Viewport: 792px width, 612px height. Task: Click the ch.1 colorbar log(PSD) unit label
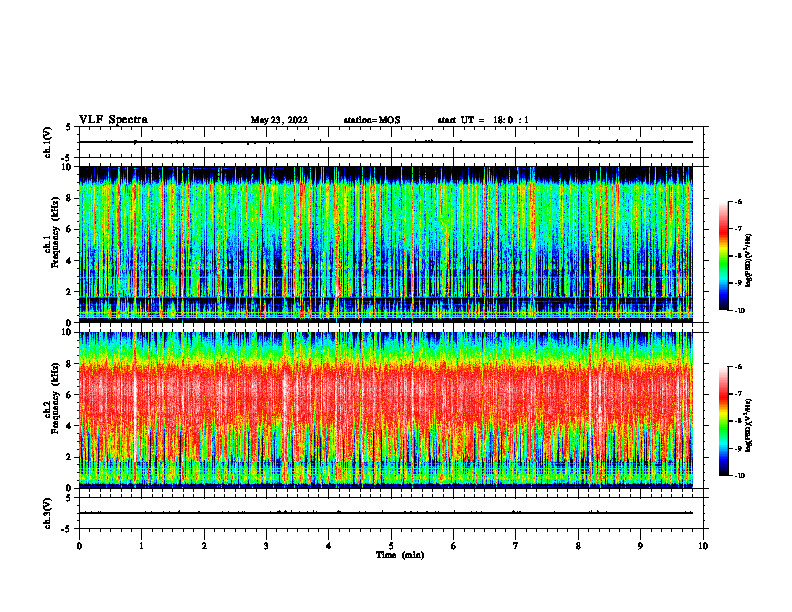tap(749, 260)
